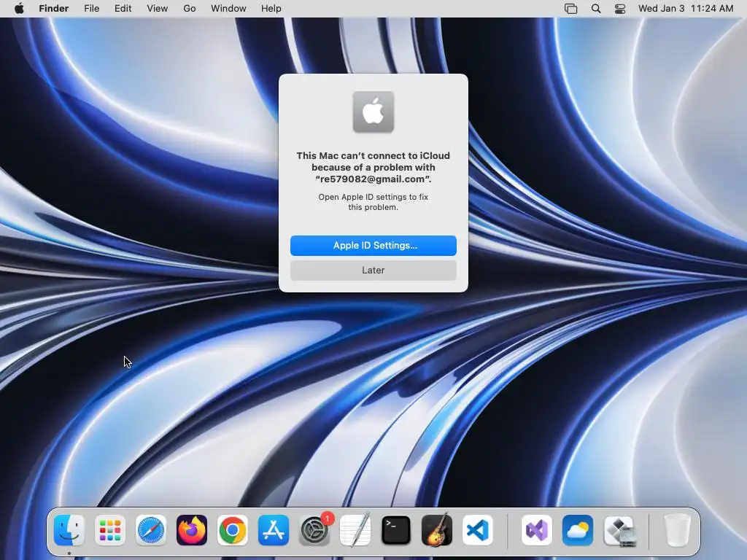Open Boot Camp Assistant icon
747x560 pixels.
click(x=619, y=530)
